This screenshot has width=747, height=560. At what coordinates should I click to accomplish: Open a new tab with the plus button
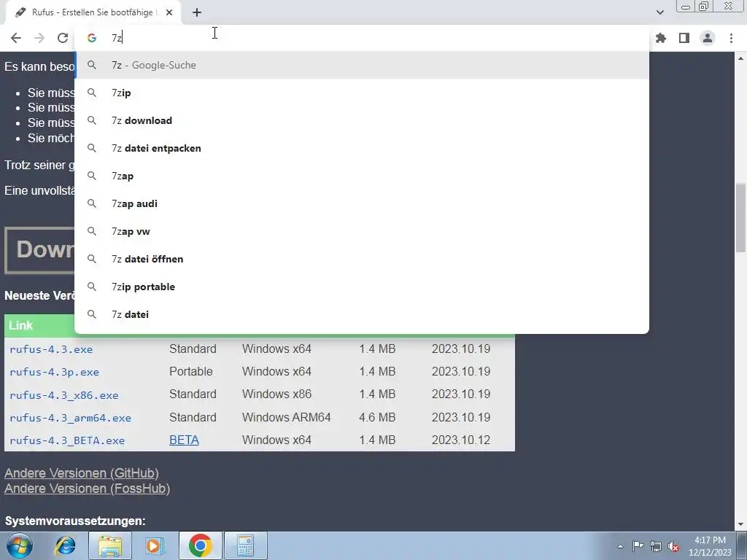coord(197,12)
